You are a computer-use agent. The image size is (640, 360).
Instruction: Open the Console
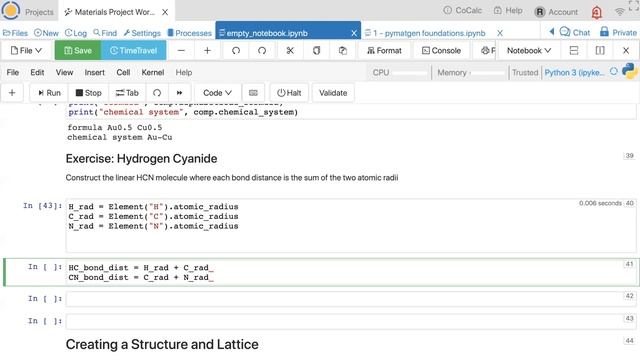pyautogui.click(x=441, y=50)
